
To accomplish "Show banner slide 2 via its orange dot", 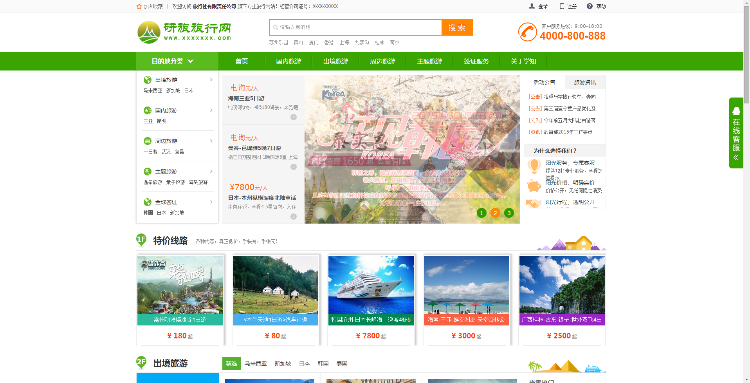I will pyautogui.click(x=496, y=213).
